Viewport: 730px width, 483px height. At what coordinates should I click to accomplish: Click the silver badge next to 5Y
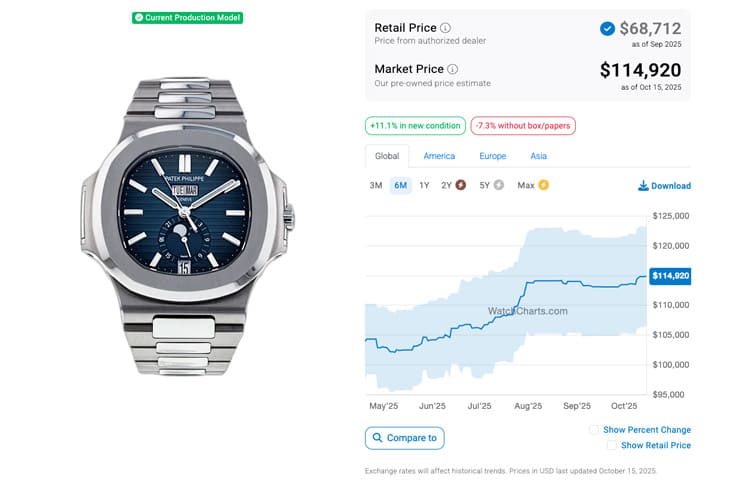[x=498, y=185]
